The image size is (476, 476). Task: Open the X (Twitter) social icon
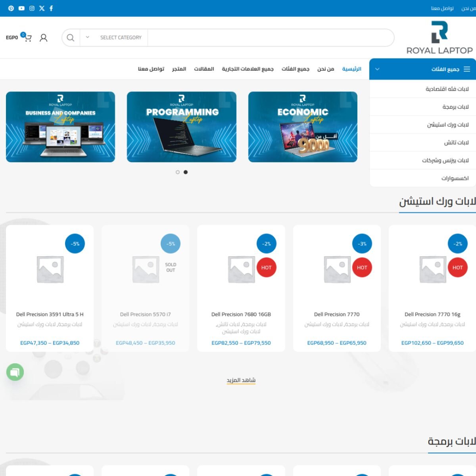(x=42, y=8)
